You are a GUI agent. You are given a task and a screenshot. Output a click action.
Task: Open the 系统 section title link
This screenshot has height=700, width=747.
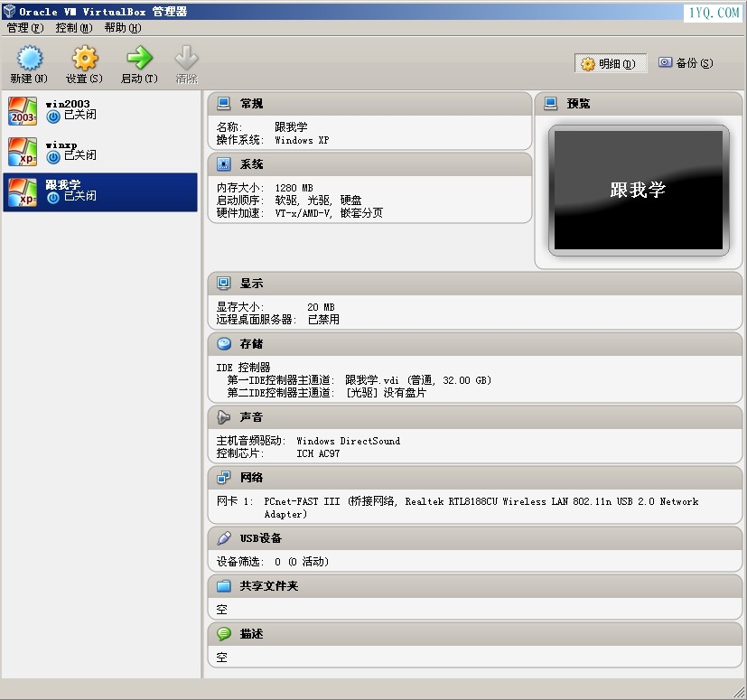coord(251,164)
